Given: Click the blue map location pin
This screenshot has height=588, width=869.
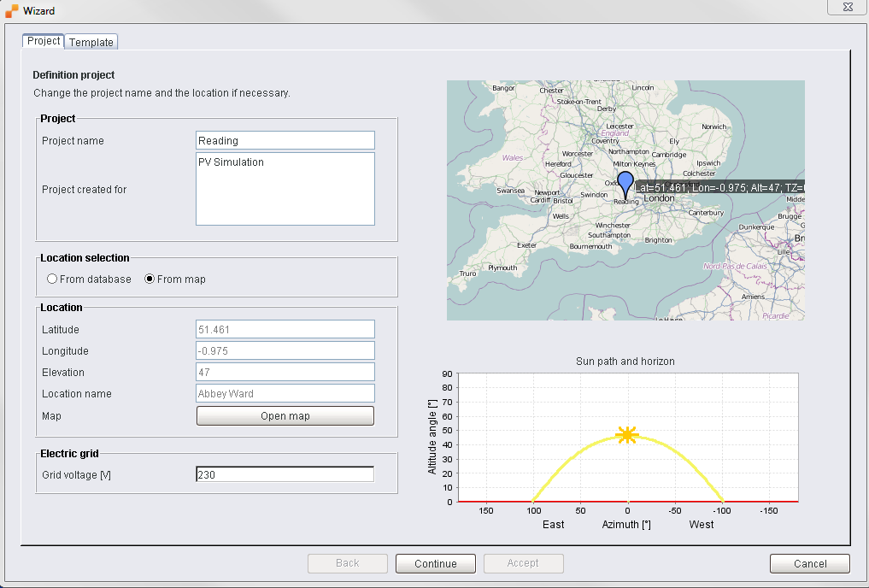Looking at the screenshot, I should click(625, 183).
